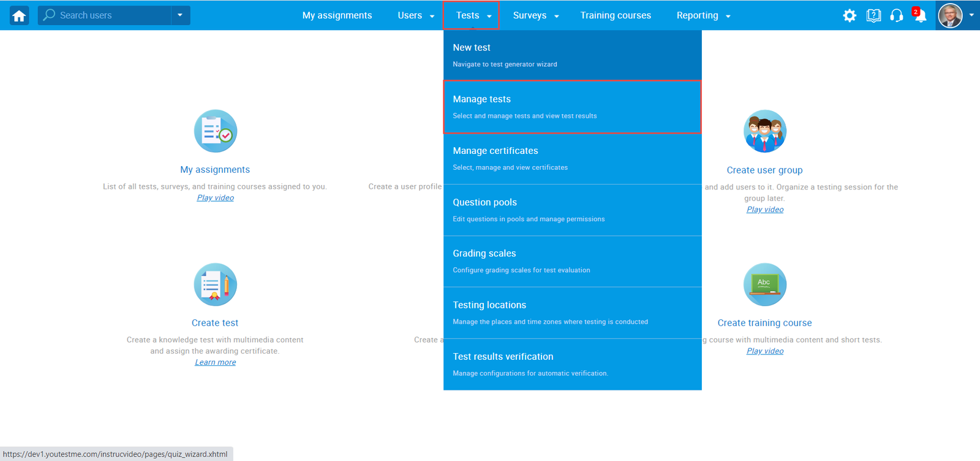Expand the Users menu dropdown
The width and height of the screenshot is (980, 461).
click(416, 16)
